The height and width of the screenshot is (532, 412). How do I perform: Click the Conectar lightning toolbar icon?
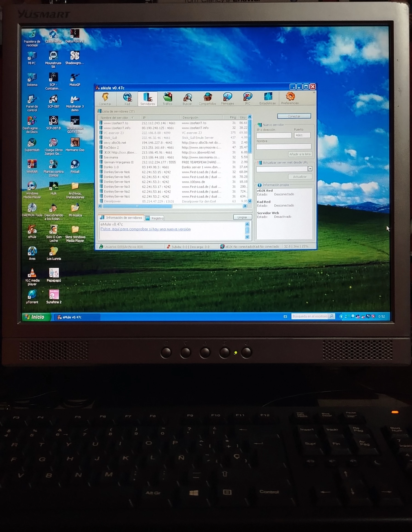click(x=105, y=99)
